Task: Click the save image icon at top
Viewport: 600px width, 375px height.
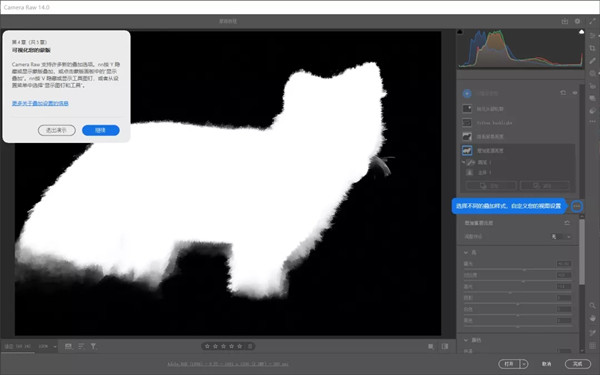Action: point(565,21)
